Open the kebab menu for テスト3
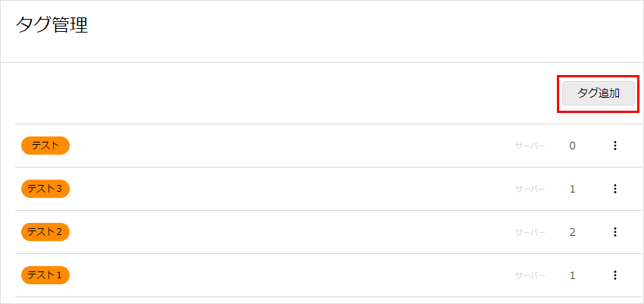The image size is (644, 304). 614,189
